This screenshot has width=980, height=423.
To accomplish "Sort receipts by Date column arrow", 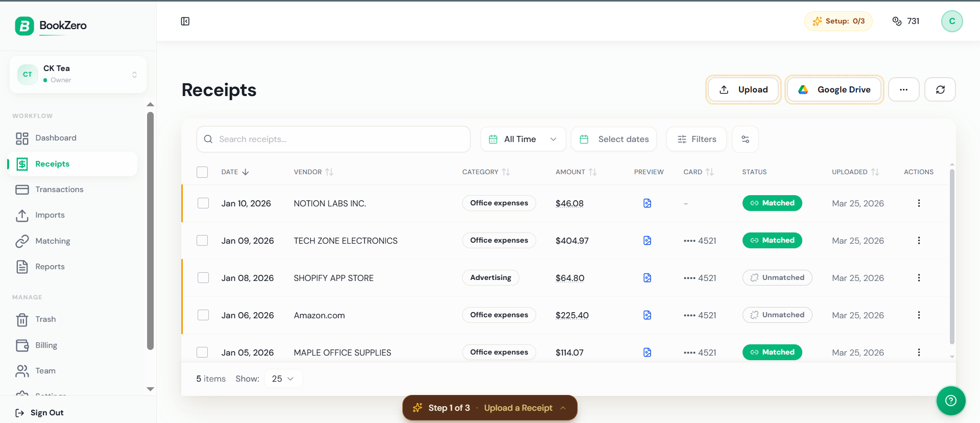I will coord(246,172).
